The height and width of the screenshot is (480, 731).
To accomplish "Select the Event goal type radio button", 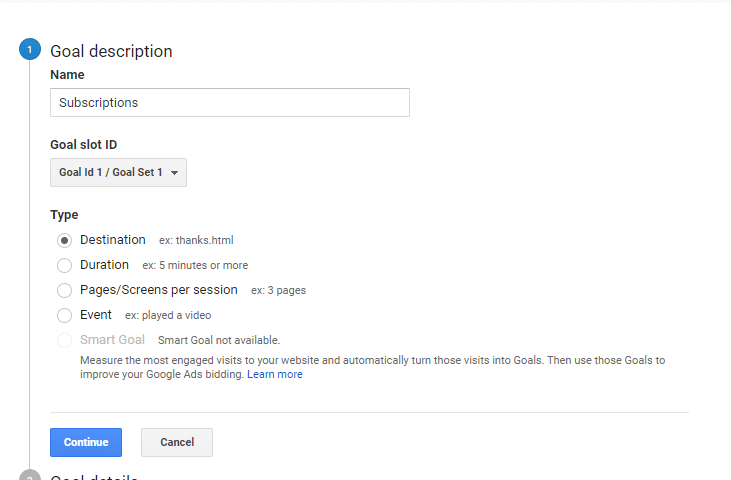I will pyautogui.click(x=64, y=315).
